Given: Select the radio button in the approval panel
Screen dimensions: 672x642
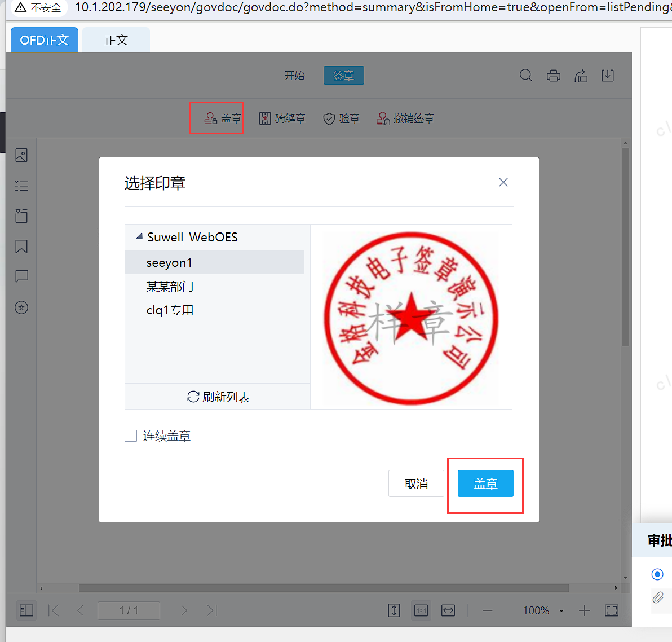Looking at the screenshot, I should (x=657, y=574).
